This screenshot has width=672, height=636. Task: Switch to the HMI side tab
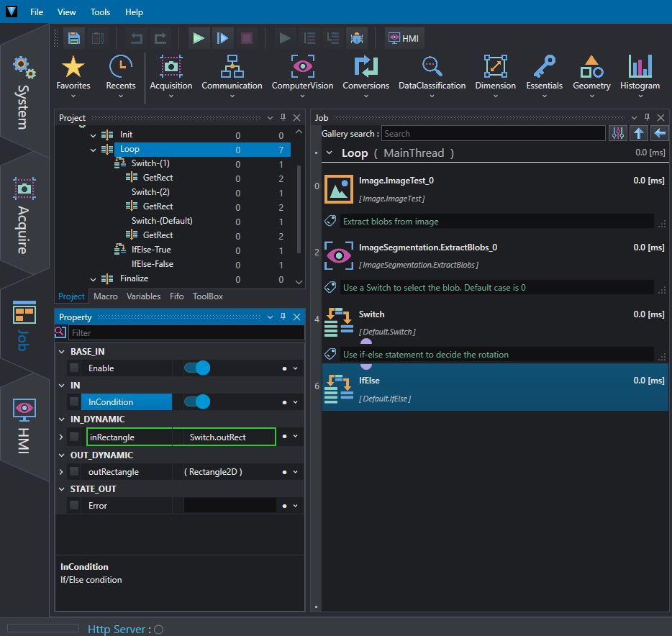coord(24,427)
